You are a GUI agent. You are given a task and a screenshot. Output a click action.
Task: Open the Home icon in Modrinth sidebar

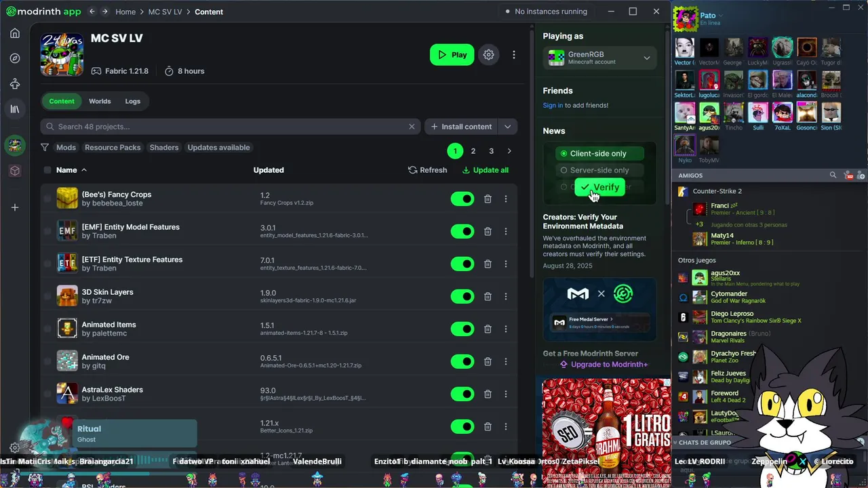15,33
